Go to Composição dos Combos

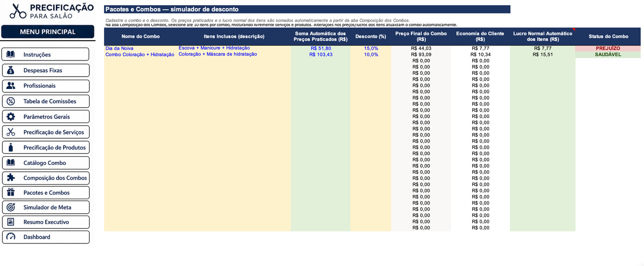[45, 178]
